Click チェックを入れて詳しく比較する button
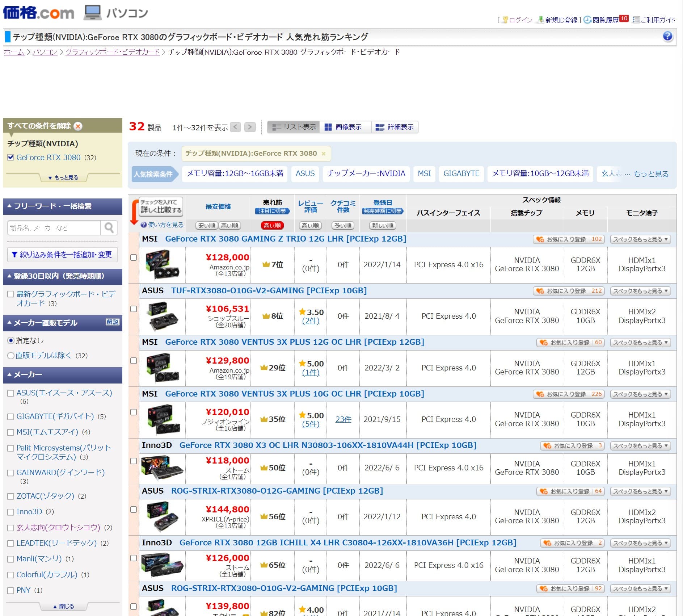 point(161,206)
